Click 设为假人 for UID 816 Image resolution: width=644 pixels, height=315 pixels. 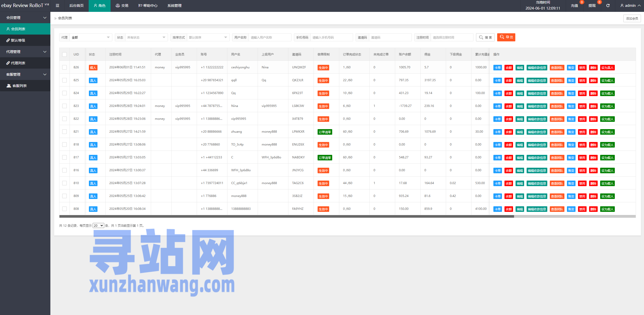pos(607,170)
